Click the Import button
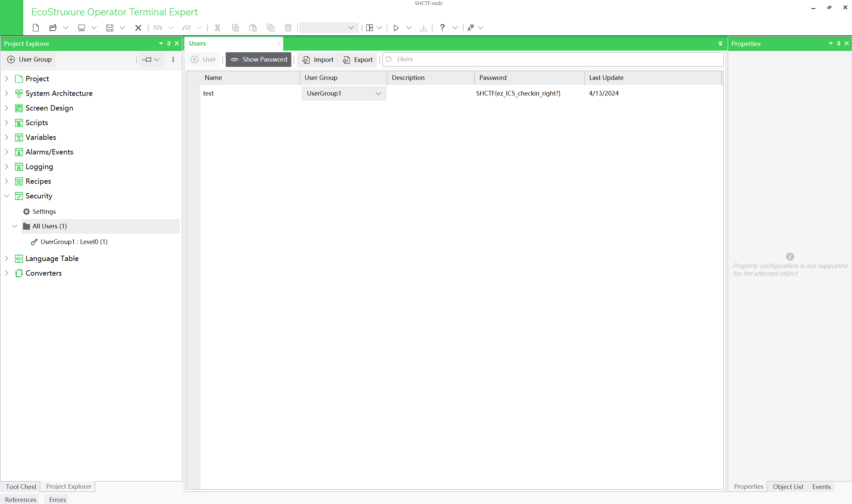 pos(318,60)
